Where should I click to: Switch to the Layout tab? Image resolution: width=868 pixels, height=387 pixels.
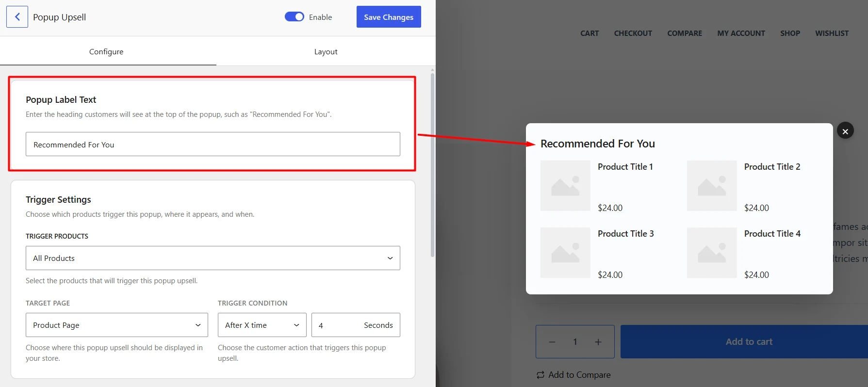pyautogui.click(x=326, y=51)
